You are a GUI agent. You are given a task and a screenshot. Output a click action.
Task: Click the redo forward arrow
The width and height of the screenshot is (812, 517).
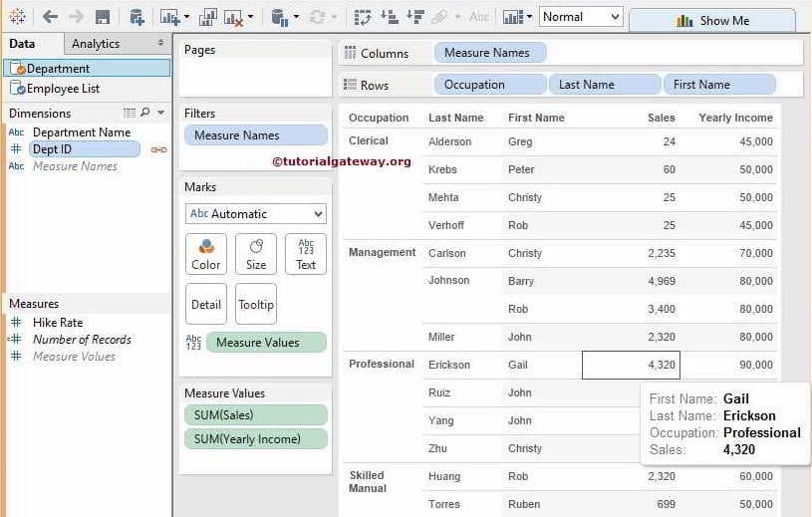click(76, 17)
